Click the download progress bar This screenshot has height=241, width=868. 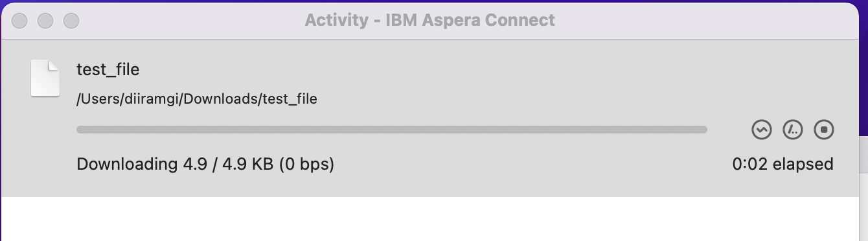pyautogui.click(x=392, y=130)
